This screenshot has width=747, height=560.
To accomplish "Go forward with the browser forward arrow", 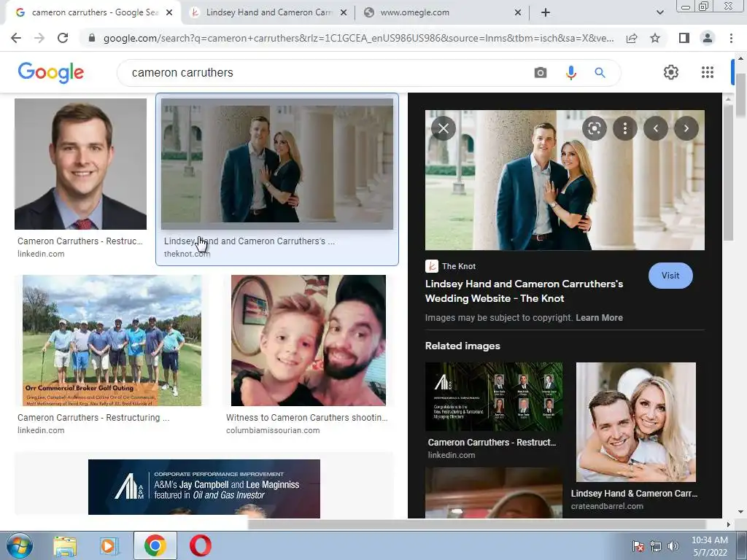I will 39,38.
